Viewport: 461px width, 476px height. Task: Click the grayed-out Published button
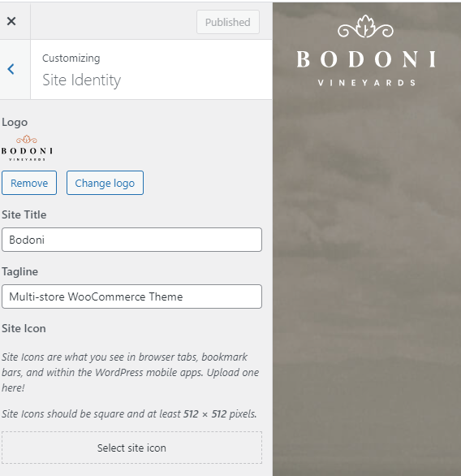[228, 22]
